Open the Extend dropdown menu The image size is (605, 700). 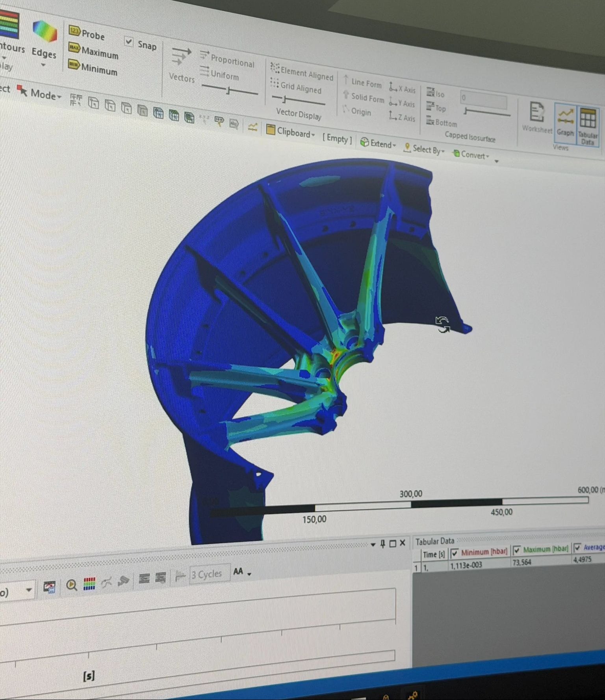(378, 144)
